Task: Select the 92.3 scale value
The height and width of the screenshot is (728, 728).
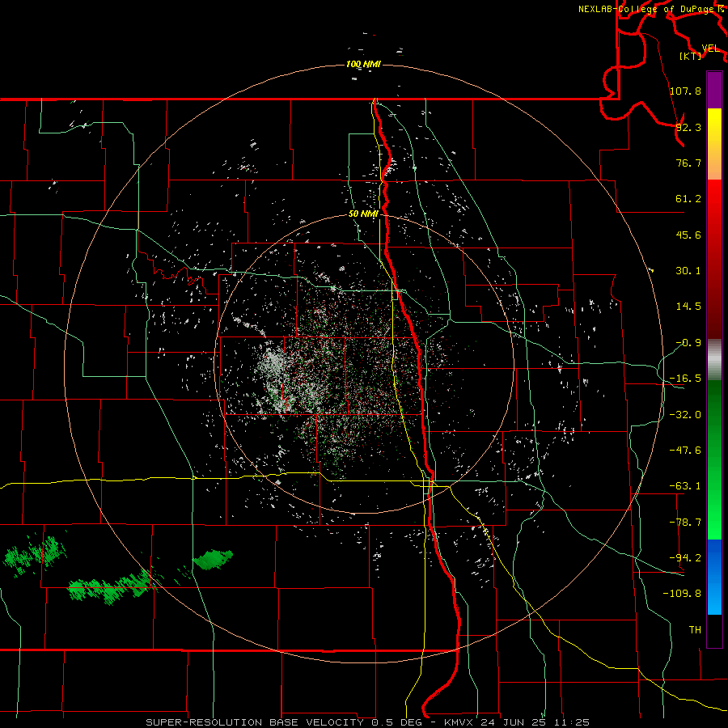Action: point(688,127)
